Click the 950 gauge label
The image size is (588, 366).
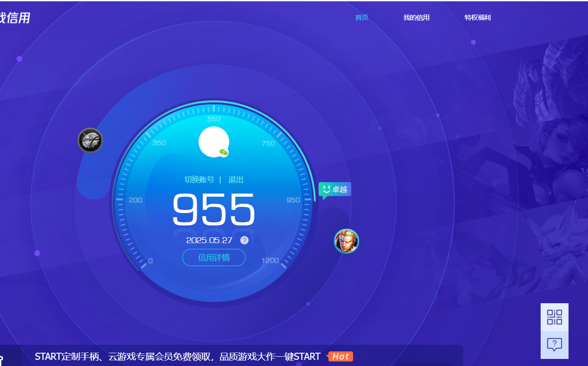(293, 200)
